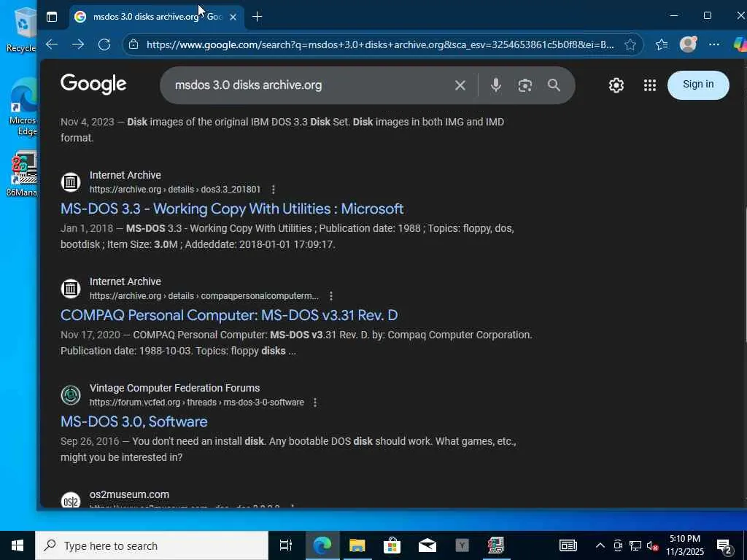View site information lock icon
Image resolution: width=747 pixels, height=560 pixels.
pos(134,44)
